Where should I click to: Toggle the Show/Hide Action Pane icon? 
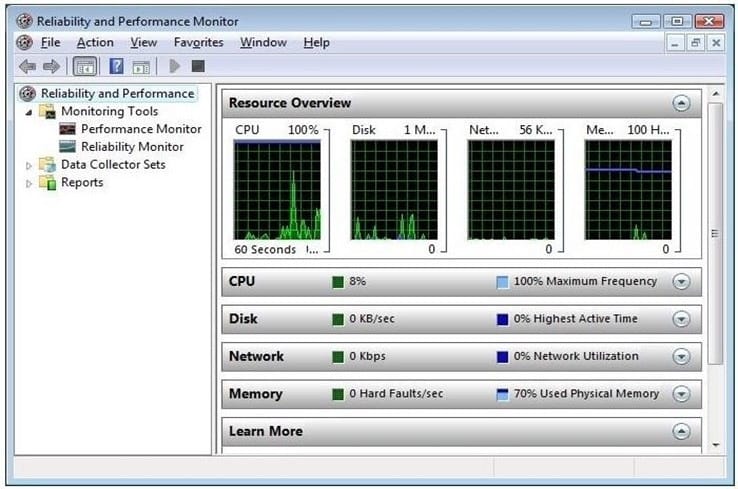(141, 66)
